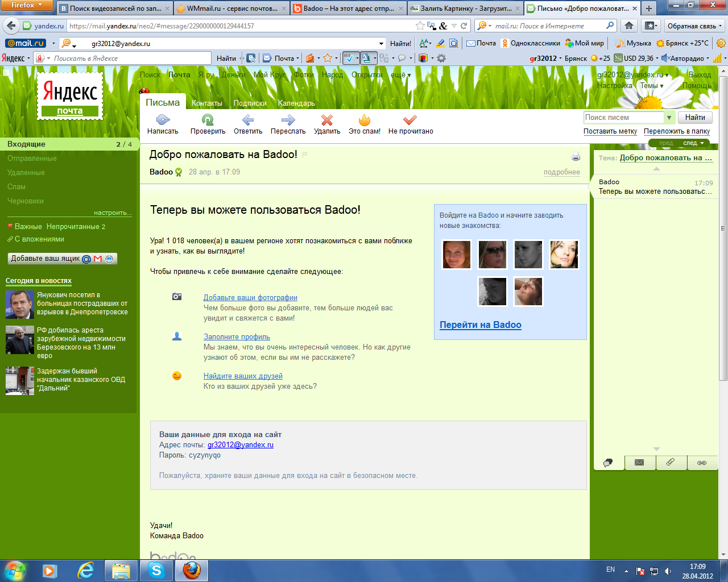Viewport: 728px width, 582px height.
Task: Open the Firefox home page icon
Action: 629,26
